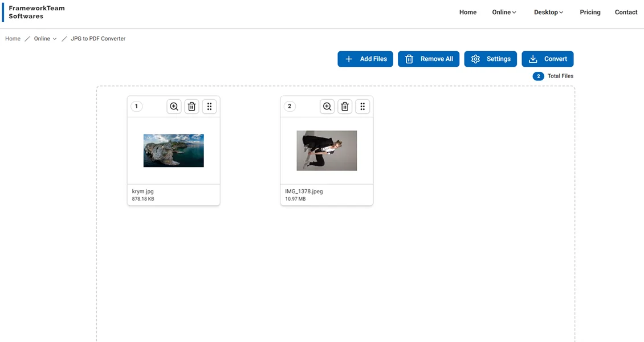Convert the files to PDF
The image size is (644, 342).
coord(548,59)
